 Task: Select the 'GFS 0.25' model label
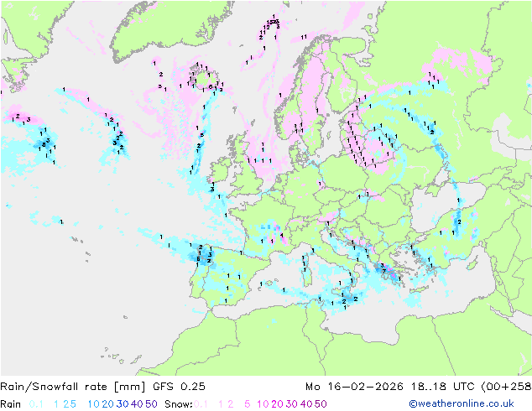click(179, 387)
